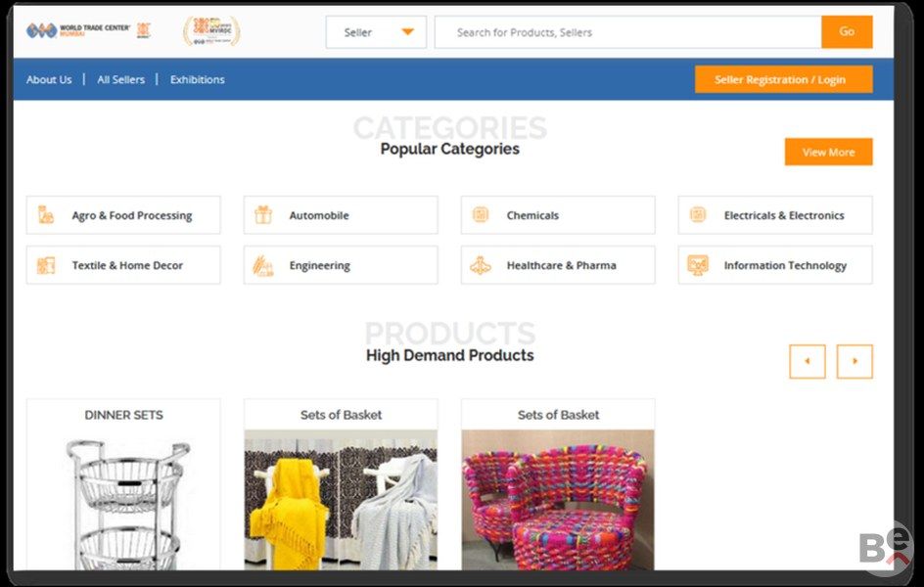Click the Agro & Food Processing category icon

click(46, 215)
